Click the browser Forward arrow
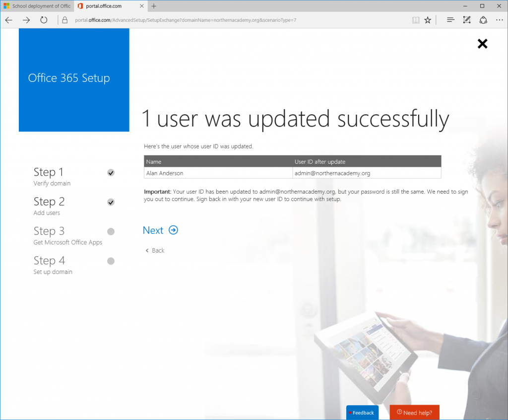508x420 pixels. click(x=26, y=20)
